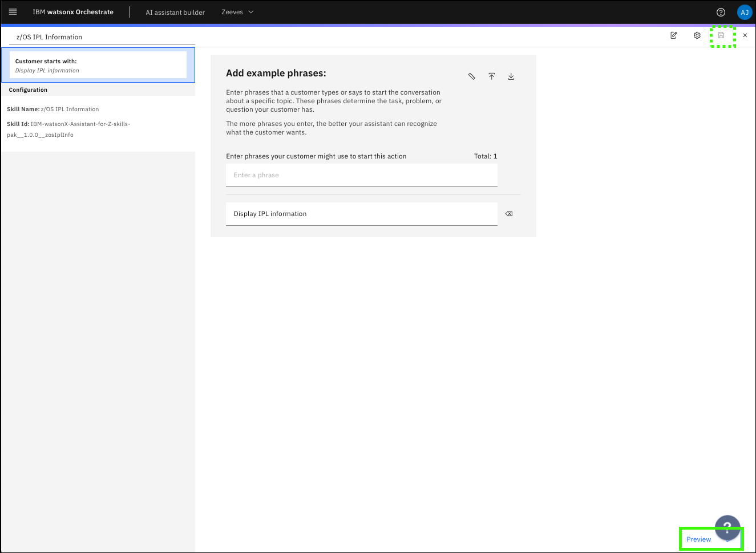Open the AJ user profile avatar
Screen dimensions: 756x553
744,12
